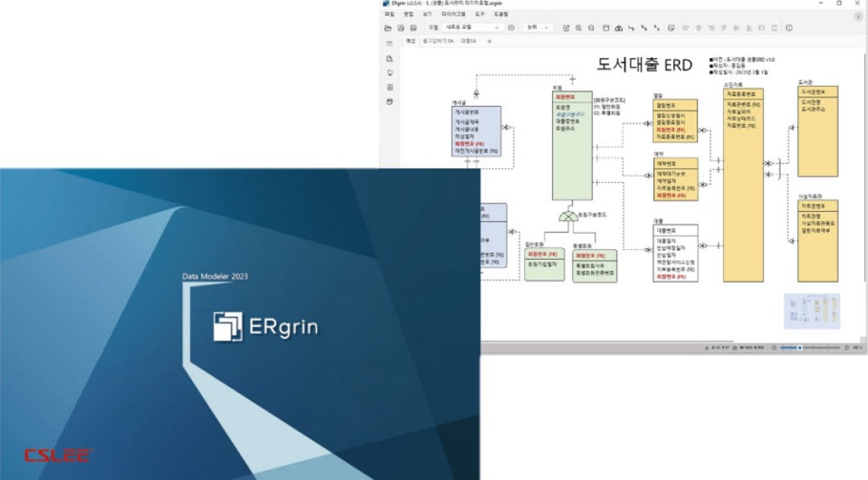Select the 일반회원 subtype entity

tap(544, 265)
